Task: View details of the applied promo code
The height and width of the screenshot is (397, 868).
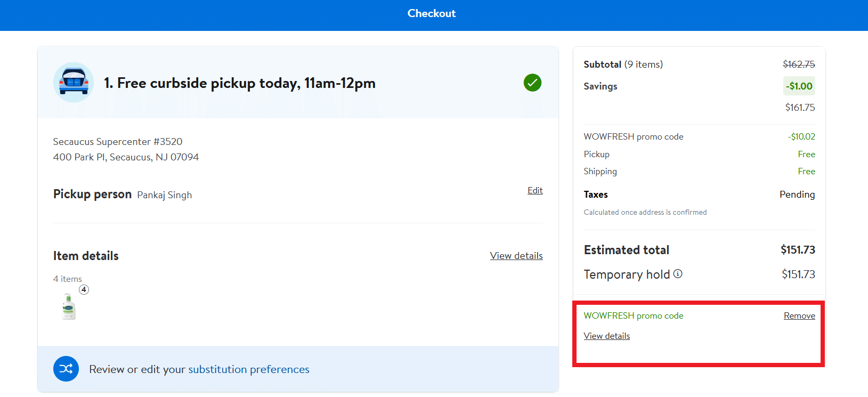Action: coord(606,336)
